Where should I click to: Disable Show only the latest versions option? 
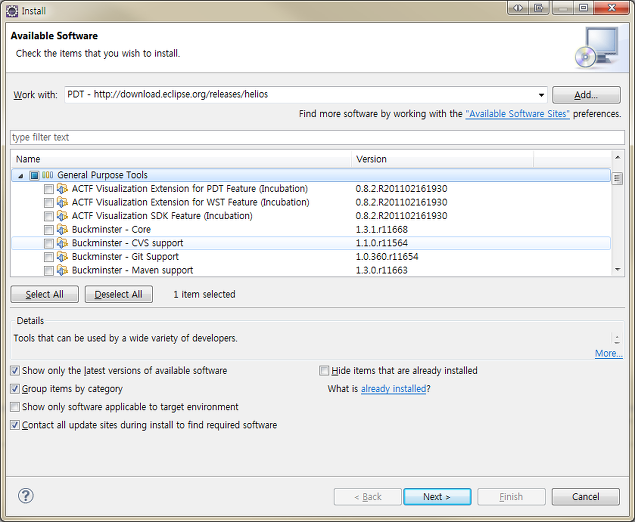pyautogui.click(x=15, y=371)
